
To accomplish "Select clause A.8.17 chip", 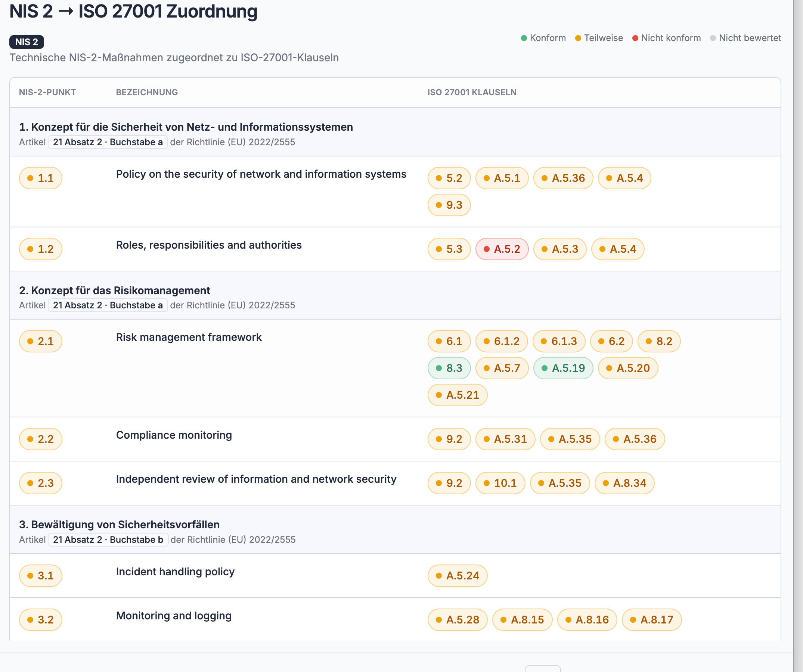I will (x=652, y=620).
